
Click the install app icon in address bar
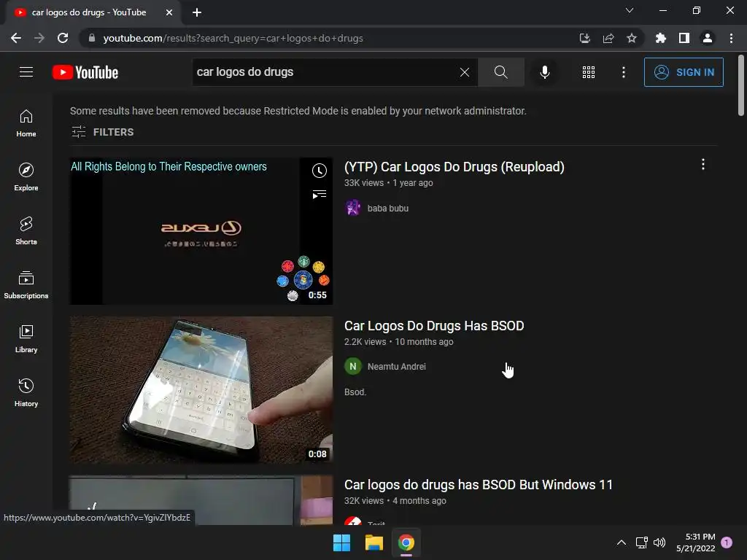click(584, 38)
